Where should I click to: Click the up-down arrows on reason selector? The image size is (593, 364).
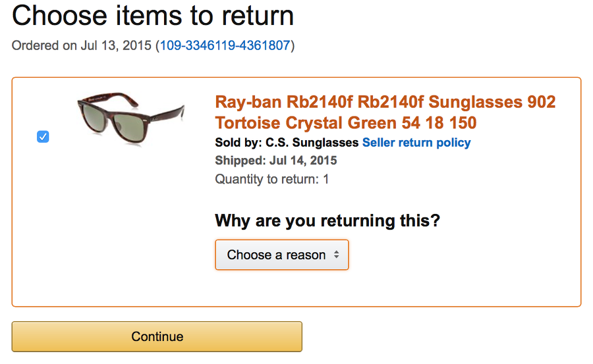tap(336, 255)
